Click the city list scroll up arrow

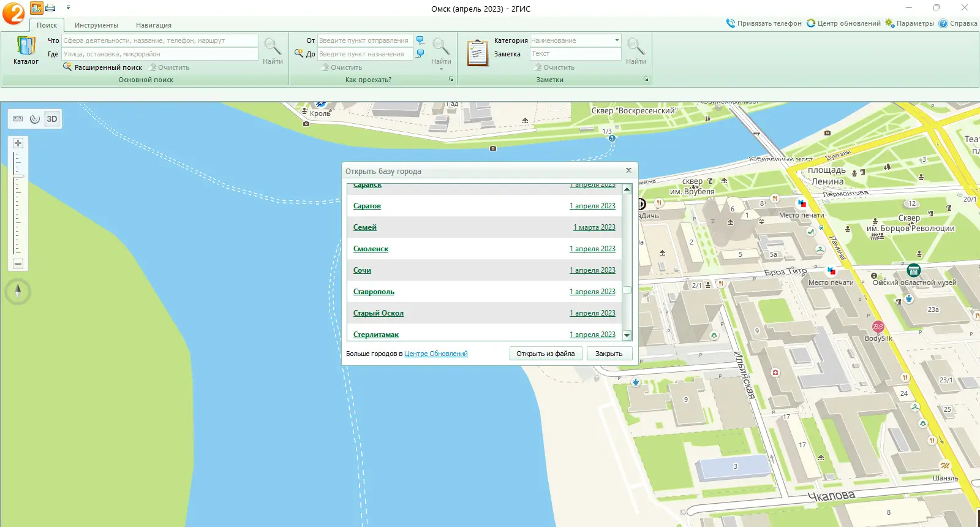tap(627, 189)
